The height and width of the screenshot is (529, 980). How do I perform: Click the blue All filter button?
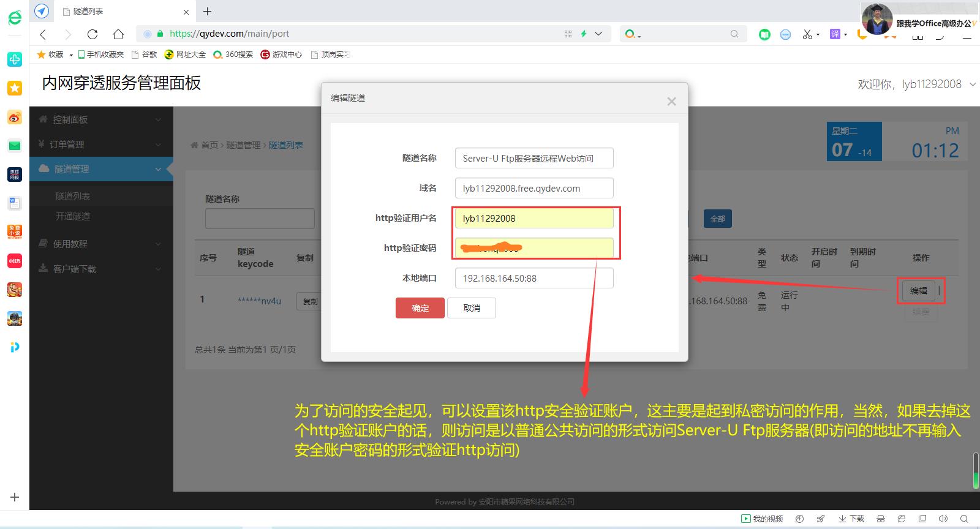click(717, 219)
